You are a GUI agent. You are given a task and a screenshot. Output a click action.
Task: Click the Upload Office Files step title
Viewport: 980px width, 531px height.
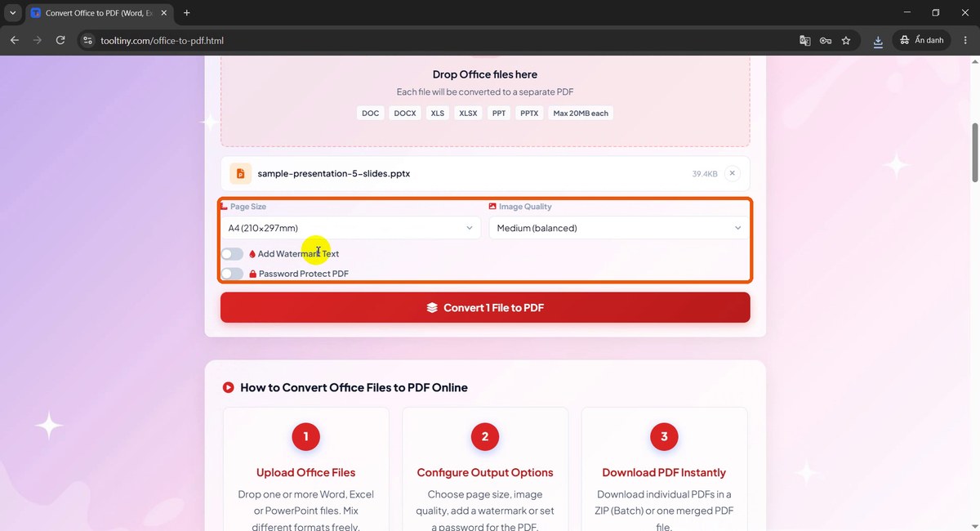click(306, 472)
